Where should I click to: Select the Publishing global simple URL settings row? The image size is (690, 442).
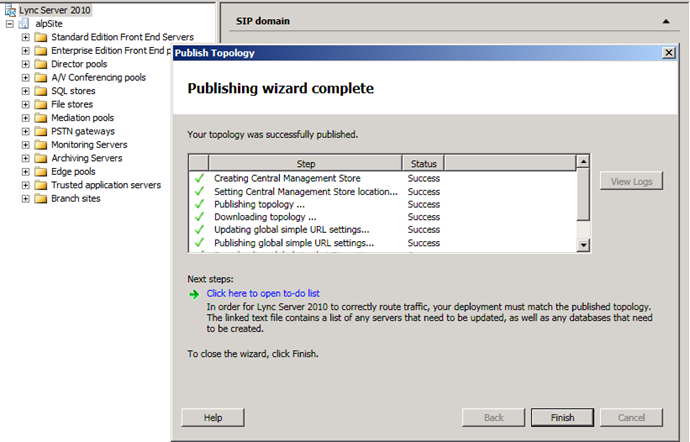click(382, 243)
